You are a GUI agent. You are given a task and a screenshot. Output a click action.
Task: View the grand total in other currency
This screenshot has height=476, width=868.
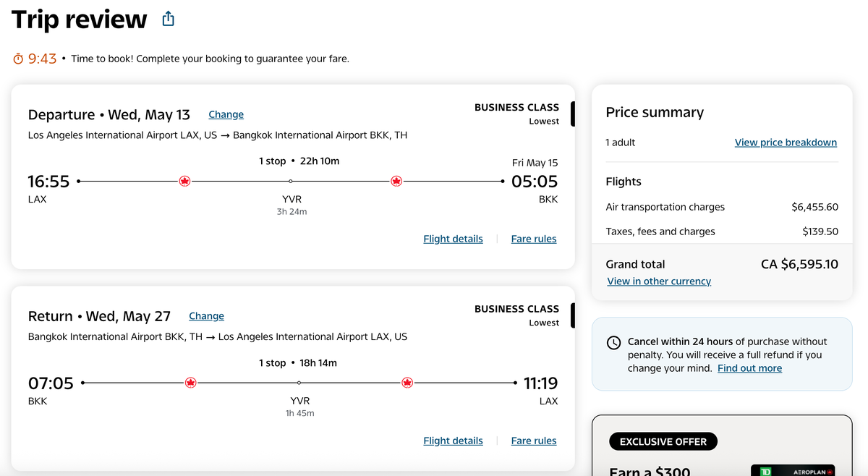click(659, 281)
